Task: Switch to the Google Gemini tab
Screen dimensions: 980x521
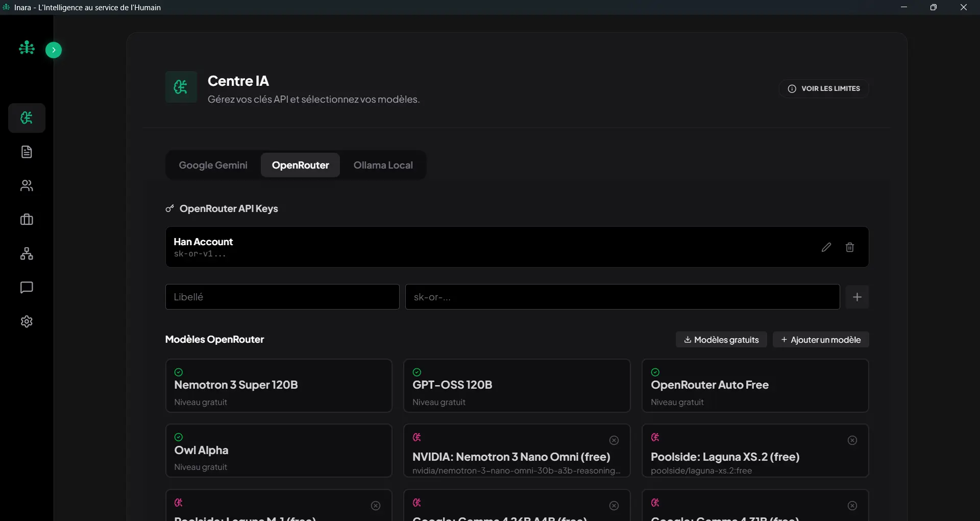Action: (x=213, y=165)
